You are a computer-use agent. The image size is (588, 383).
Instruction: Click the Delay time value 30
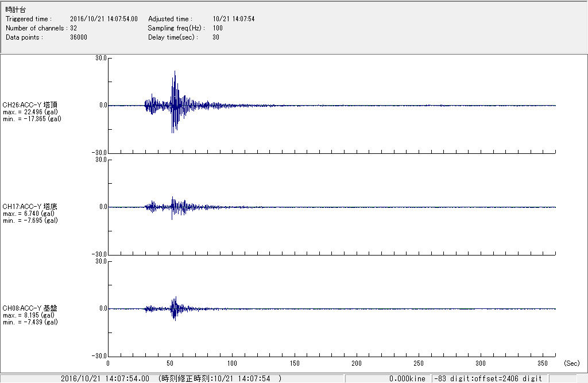[x=216, y=37]
